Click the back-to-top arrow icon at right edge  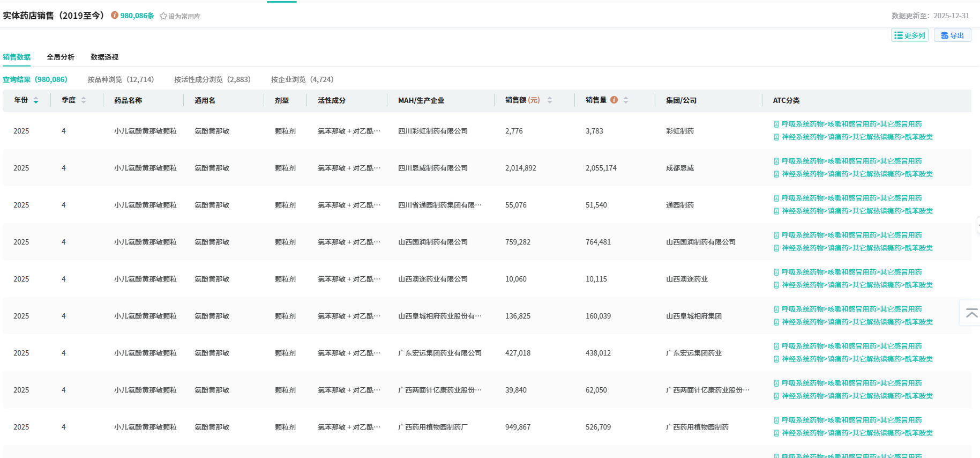coord(971,313)
